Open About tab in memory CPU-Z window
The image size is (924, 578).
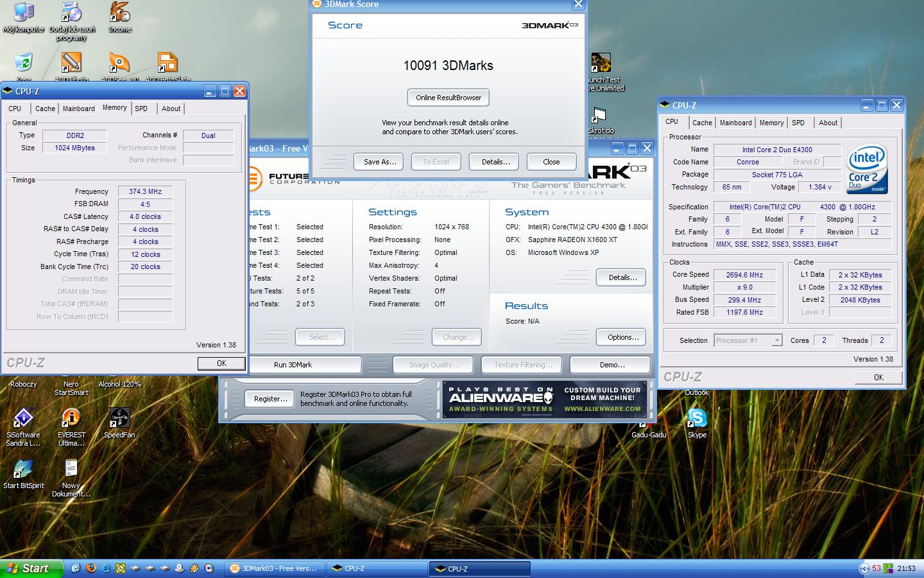(171, 109)
